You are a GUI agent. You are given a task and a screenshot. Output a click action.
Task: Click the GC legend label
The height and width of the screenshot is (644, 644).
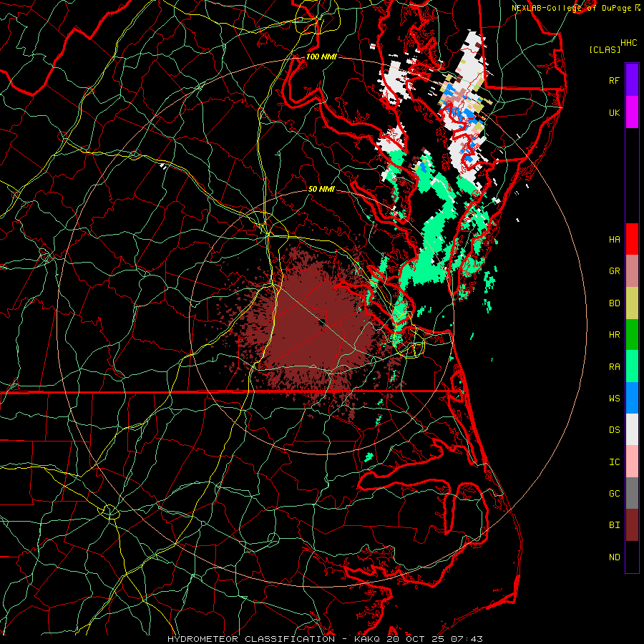point(615,494)
